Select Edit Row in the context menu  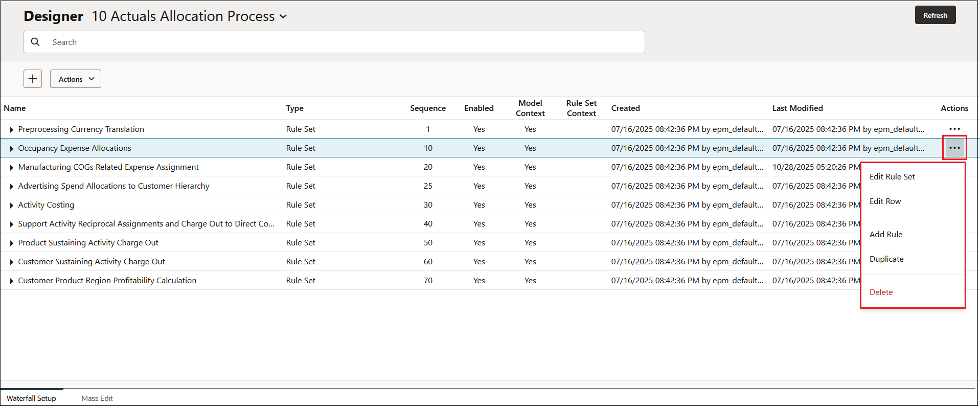(885, 201)
